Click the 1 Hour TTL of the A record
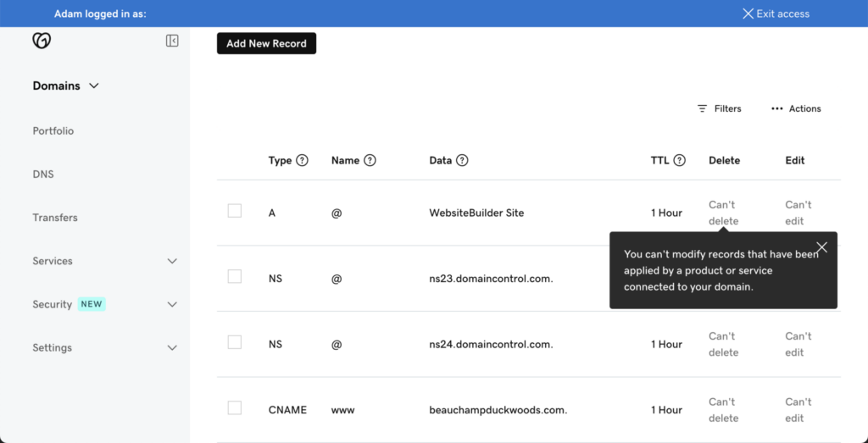The width and height of the screenshot is (868, 443). pos(666,213)
